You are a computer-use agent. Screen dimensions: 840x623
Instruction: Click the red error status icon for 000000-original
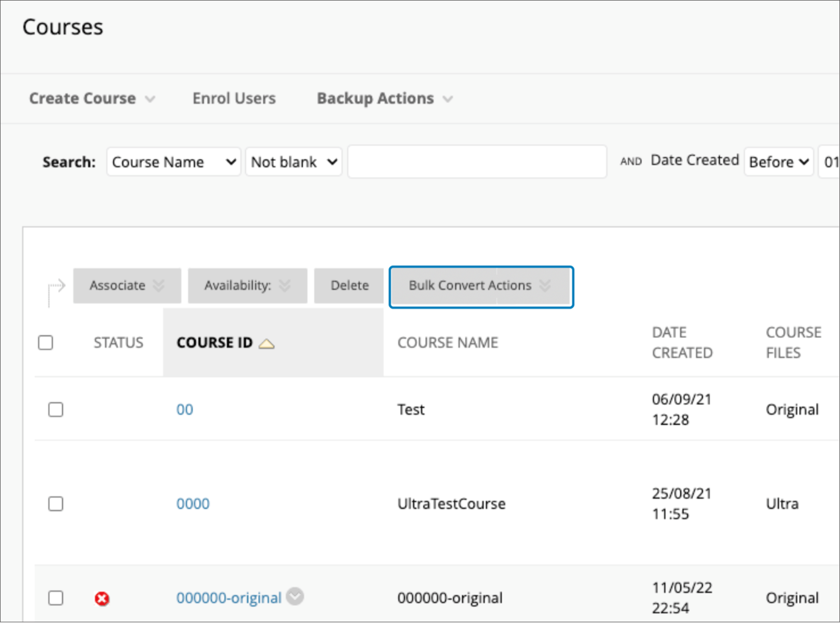click(x=102, y=598)
